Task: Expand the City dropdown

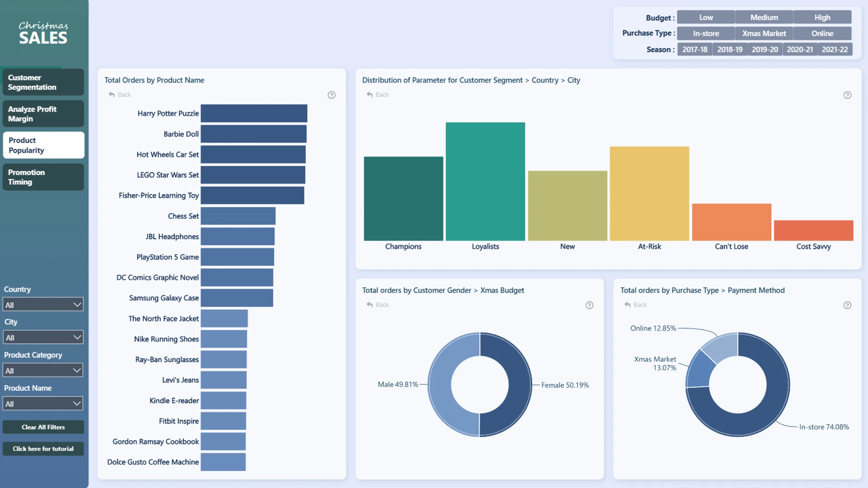Action: tap(43, 337)
